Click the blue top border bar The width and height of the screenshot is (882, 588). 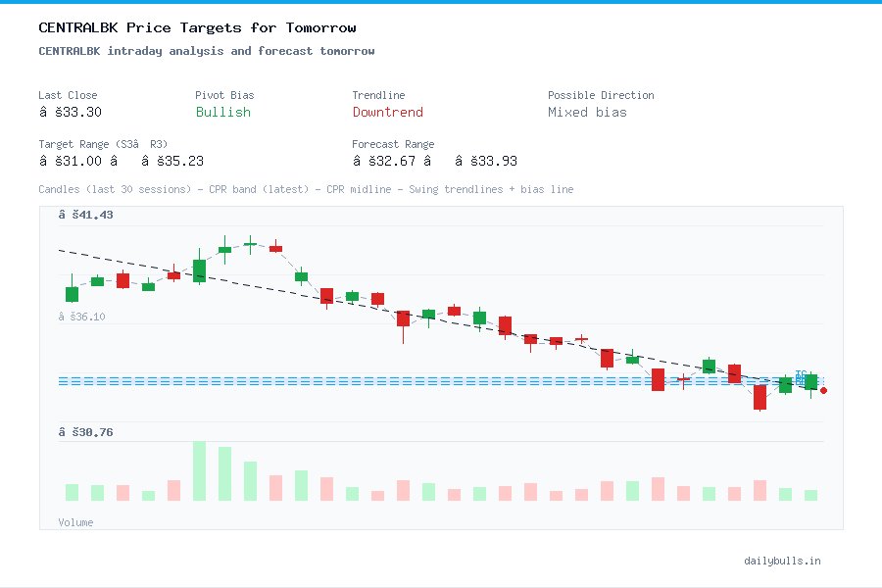point(441,3)
